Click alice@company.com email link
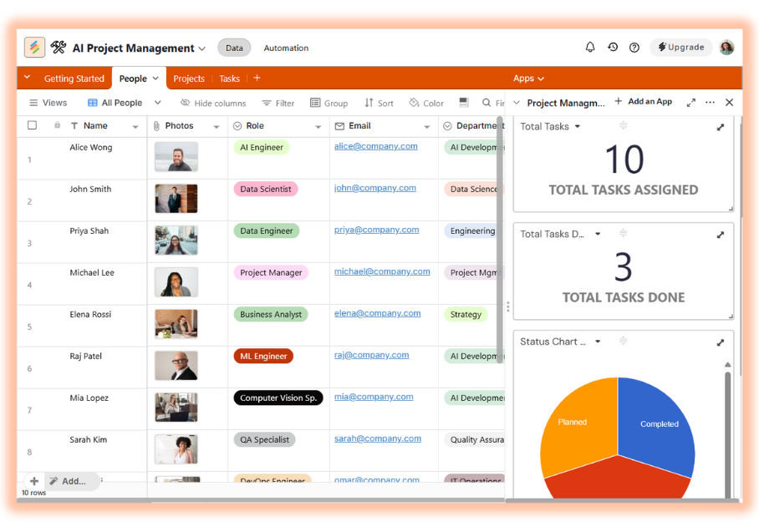Screen dimensions: 759x532 (x=375, y=146)
